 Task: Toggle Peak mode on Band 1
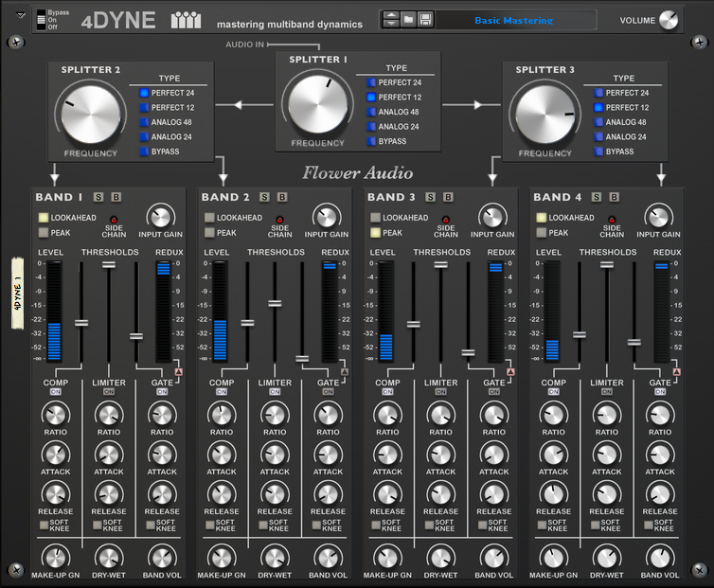pos(43,232)
